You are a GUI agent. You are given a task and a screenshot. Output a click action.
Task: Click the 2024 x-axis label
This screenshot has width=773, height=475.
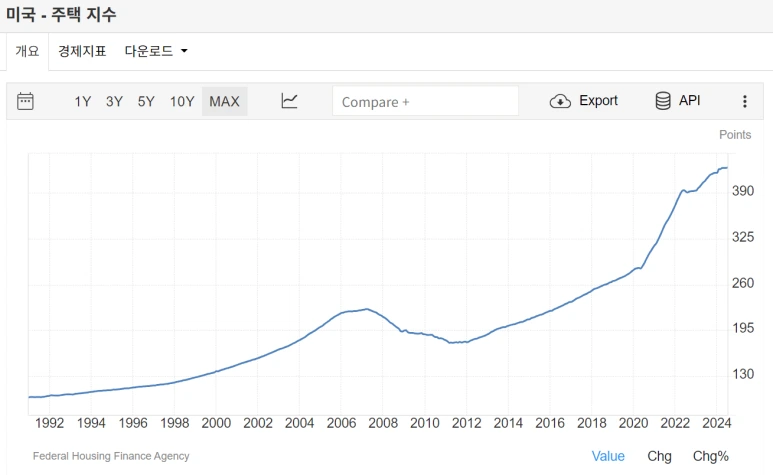pos(716,423)
